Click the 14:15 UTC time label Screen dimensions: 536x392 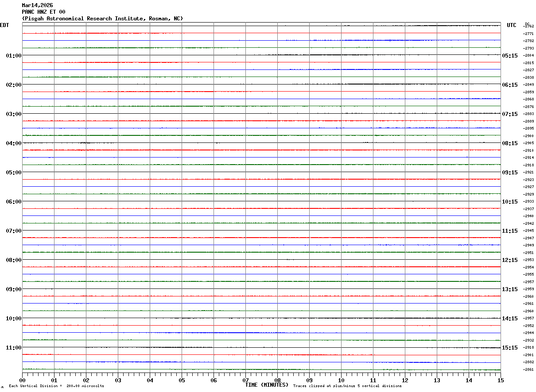point(510,319)
